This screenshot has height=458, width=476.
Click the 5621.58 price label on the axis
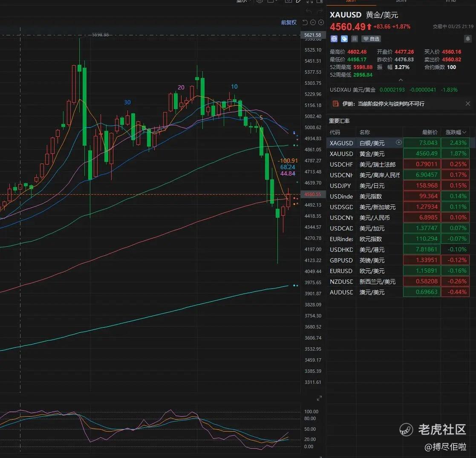(313, 35)
